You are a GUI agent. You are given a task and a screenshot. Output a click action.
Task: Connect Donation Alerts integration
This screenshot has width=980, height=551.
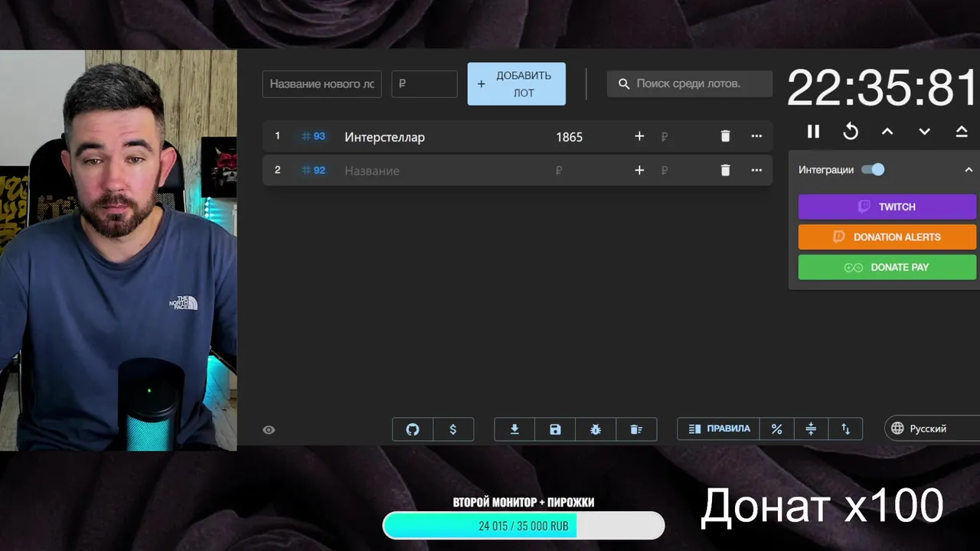tap(887, 237)
